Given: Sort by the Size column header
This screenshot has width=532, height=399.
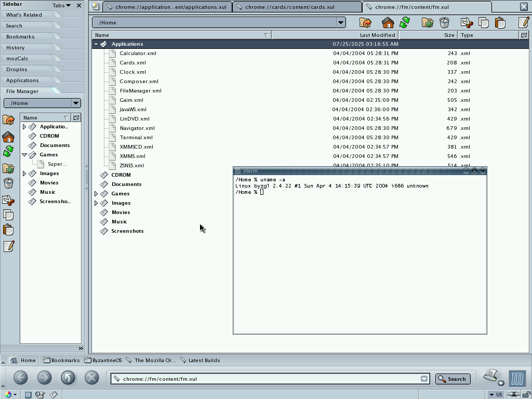Looking at the screenshot, I should (428, 35).
